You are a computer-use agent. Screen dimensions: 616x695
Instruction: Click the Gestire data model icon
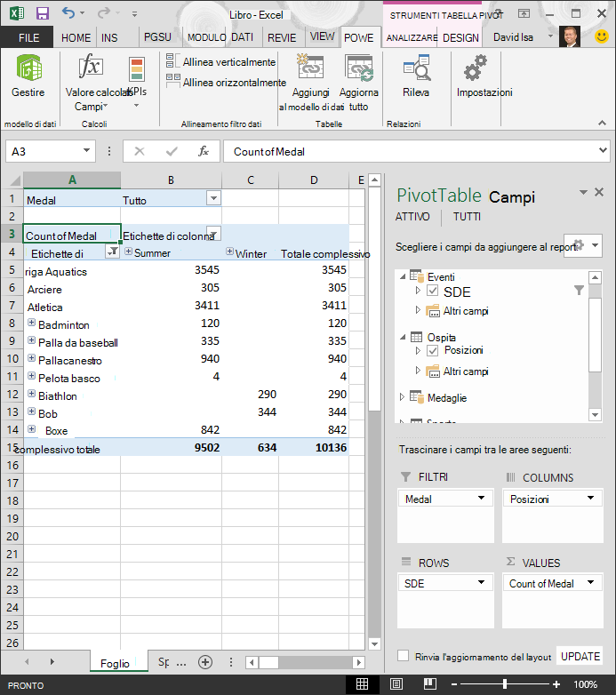click(28, 68)
